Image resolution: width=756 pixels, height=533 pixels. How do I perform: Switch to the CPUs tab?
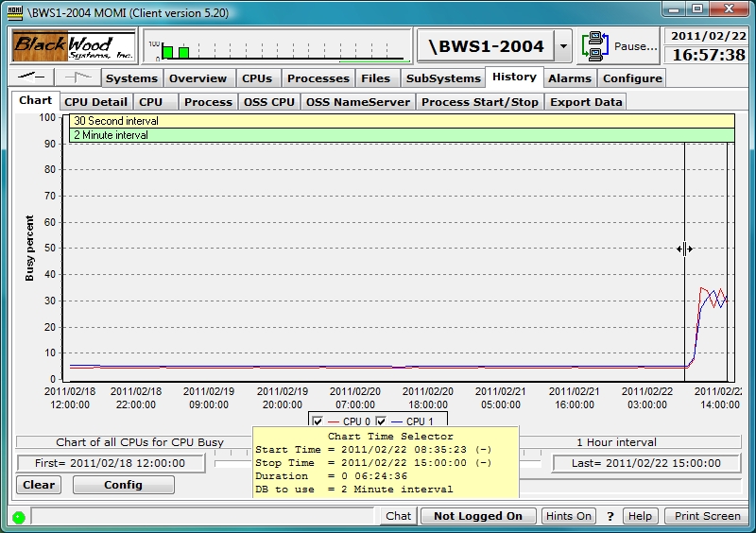257,78
